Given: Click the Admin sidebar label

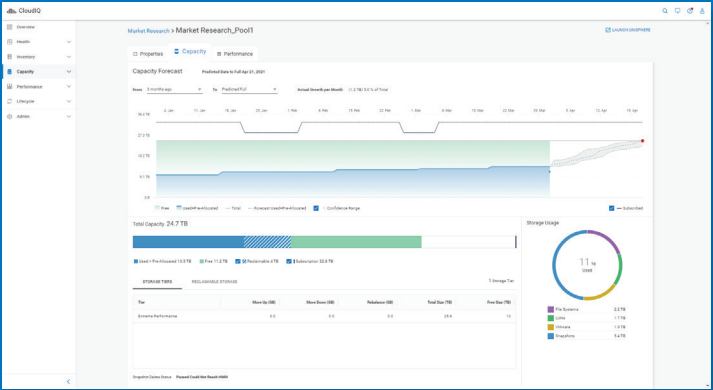Looking at the screenshot, I should point(23,117).
